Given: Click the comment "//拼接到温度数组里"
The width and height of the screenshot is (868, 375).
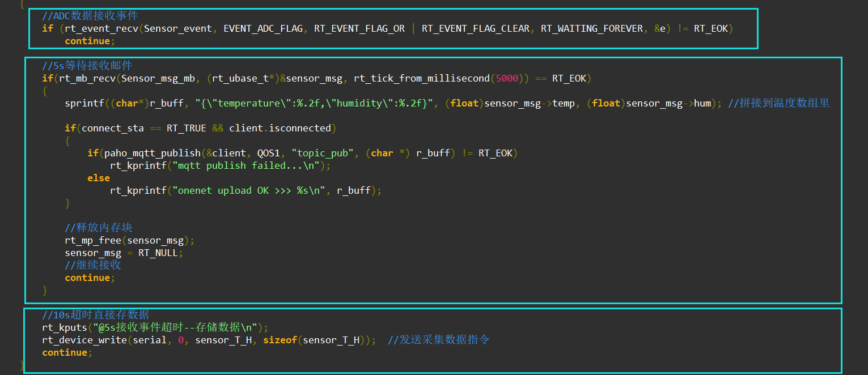Looking at the screenshot, I should coord(779,103).
